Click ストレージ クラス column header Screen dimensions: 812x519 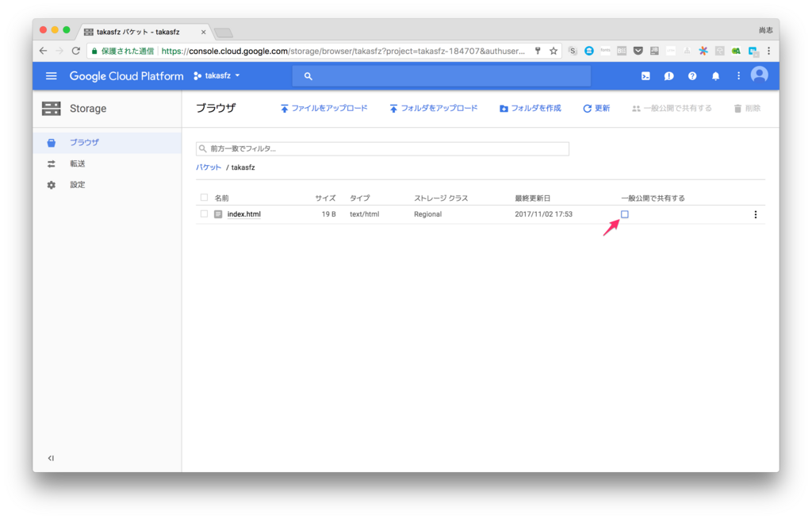441,198
